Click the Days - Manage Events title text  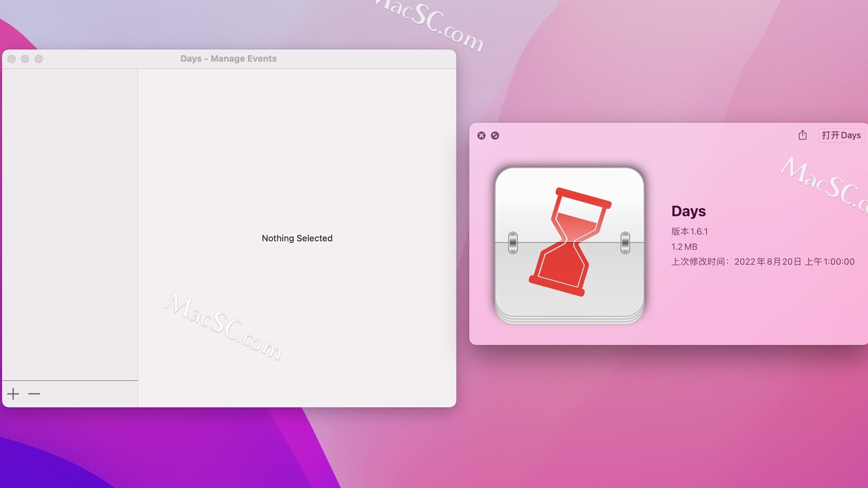[x=228, y=59]
